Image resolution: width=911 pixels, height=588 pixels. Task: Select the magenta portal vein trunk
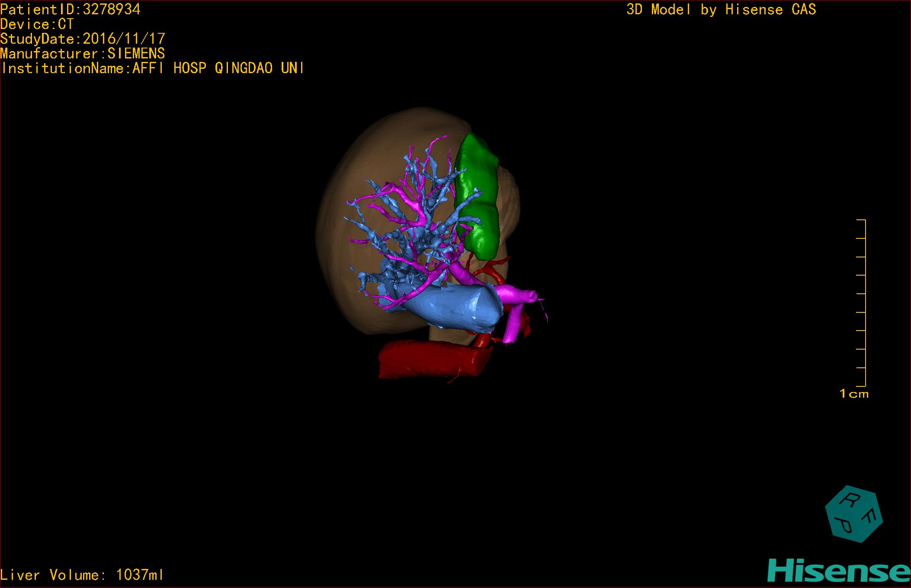pyautogui.click(x=514, y=295)
